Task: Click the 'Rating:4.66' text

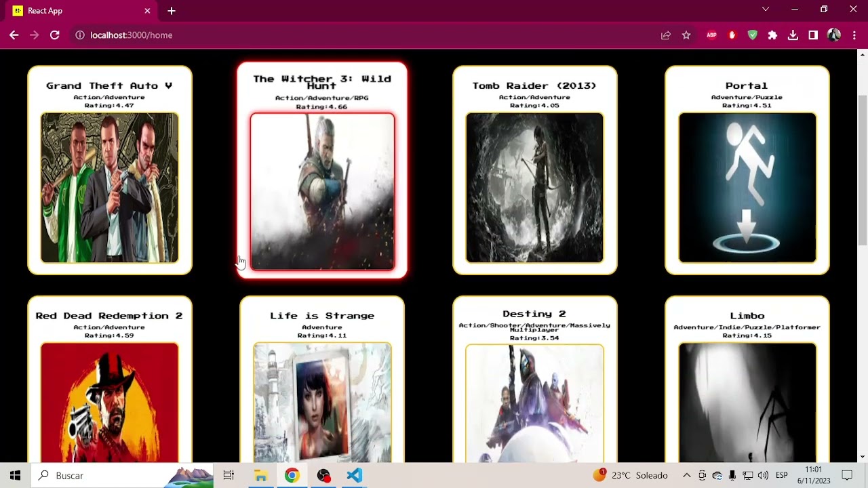Action: 322,107
